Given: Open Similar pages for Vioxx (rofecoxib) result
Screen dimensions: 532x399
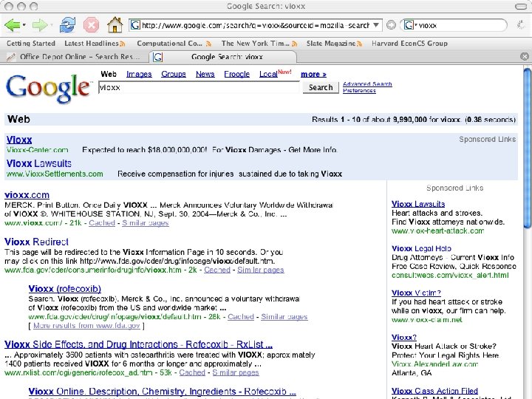Looking at the screenshot, I should point(284,316).
